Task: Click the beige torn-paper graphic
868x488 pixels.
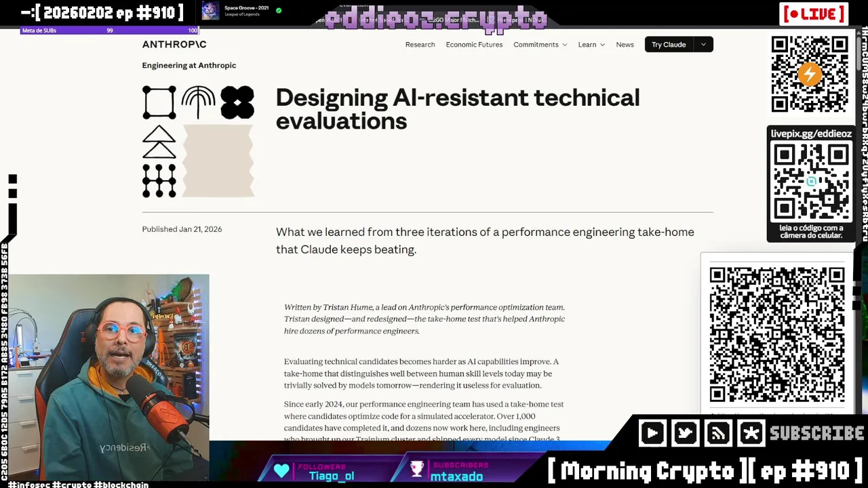Action: click(218, 161)
